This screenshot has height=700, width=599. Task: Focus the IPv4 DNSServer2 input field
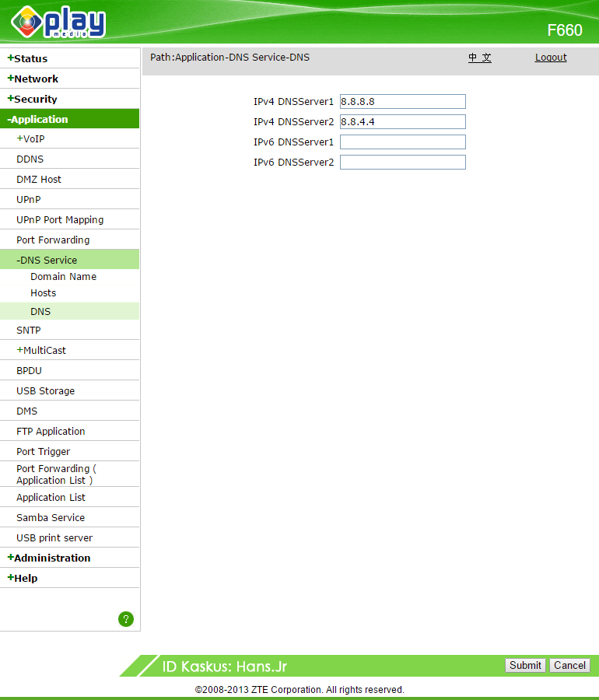click(x=403, y=121)
